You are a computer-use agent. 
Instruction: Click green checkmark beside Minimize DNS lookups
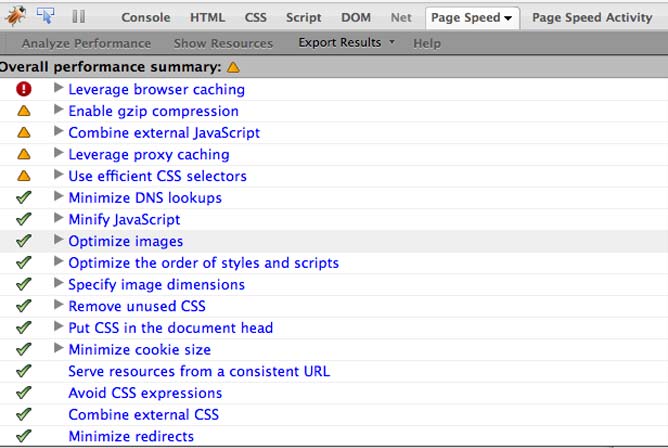coord(23,197)
